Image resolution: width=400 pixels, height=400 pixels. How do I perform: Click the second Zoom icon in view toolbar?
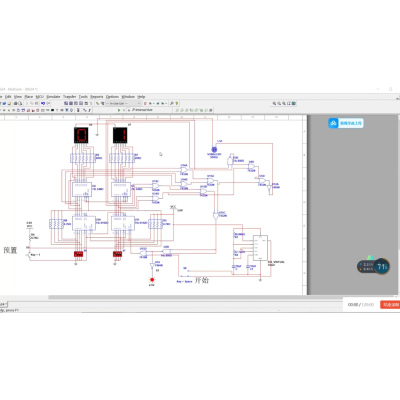pos(279,103)
